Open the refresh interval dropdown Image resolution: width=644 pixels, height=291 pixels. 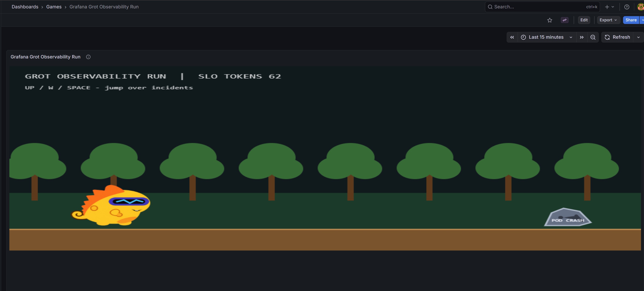coord(638,37)
